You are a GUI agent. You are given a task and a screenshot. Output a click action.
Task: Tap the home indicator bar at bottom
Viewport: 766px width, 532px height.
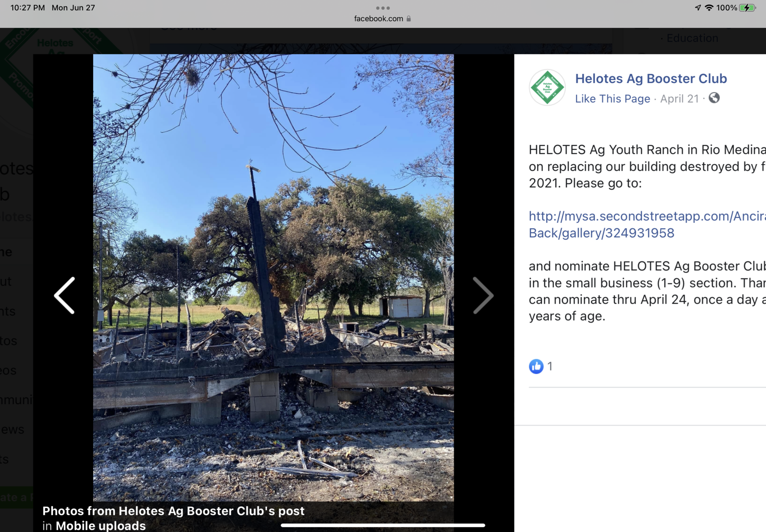click(x=383, y=525)
